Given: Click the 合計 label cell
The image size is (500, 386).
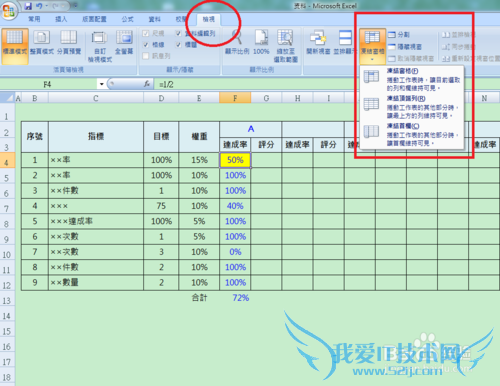Looking at the screenshot, I should [x=199, y=298].
